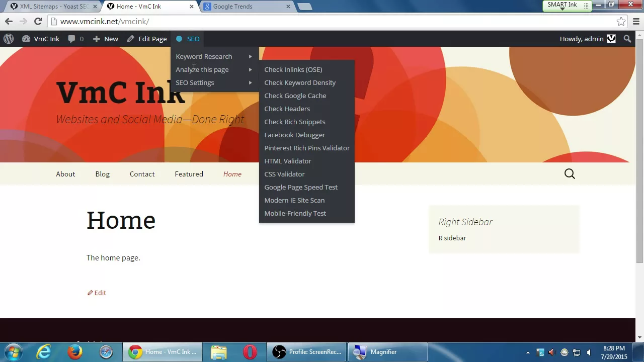Close the XML Sitemaps Yoast tab

pyautogui.click(x=95, y=7)
